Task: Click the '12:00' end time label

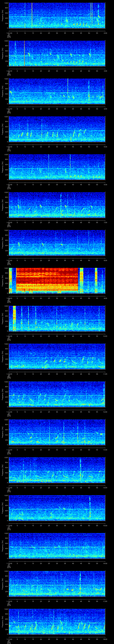Action: 105,412
